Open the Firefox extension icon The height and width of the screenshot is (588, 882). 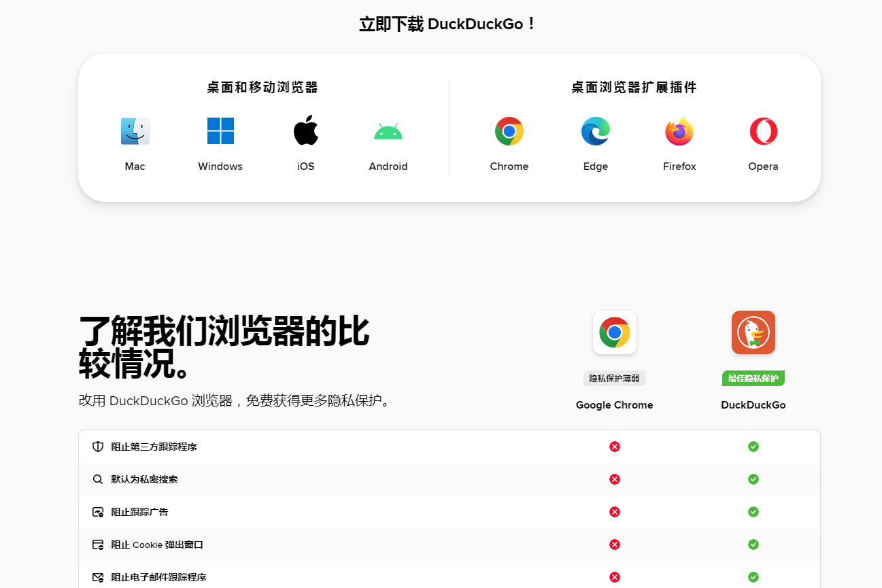pyautogui.click(x=679, y=131)
